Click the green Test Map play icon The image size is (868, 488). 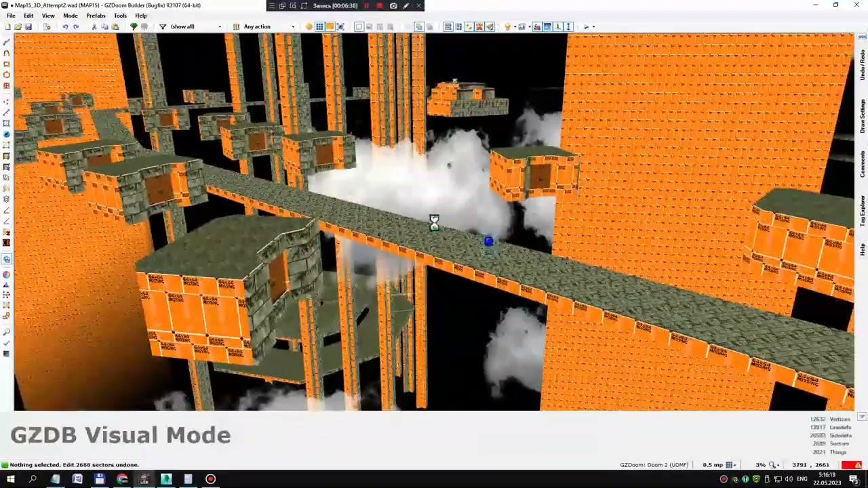click(x=587, y=26)
